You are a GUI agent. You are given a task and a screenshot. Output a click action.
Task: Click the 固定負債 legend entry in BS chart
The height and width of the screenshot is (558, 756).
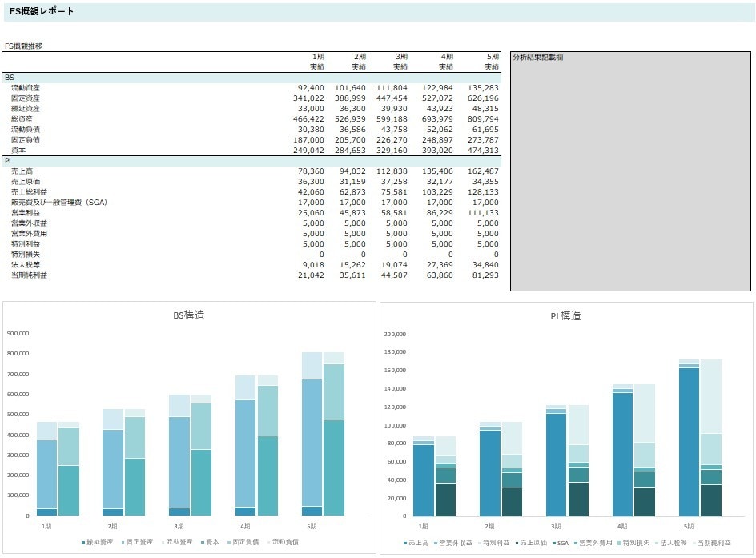(x=243, y=542)
